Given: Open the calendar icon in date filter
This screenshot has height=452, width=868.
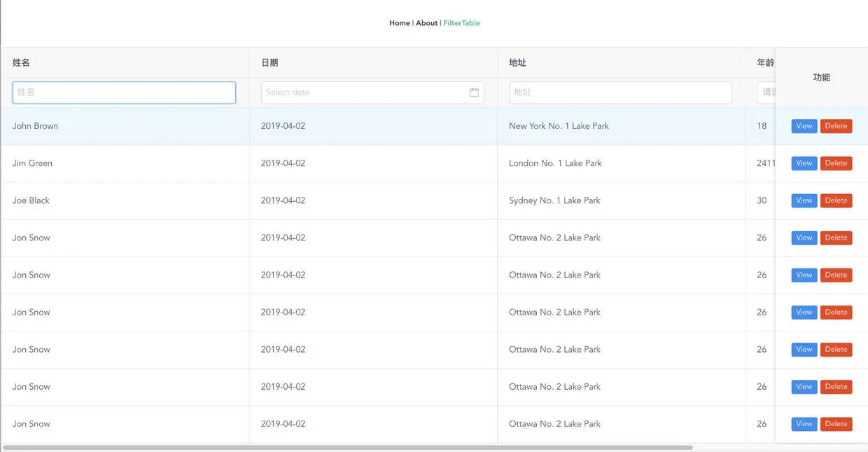Looking at the screenshot, I should point(474,93).
